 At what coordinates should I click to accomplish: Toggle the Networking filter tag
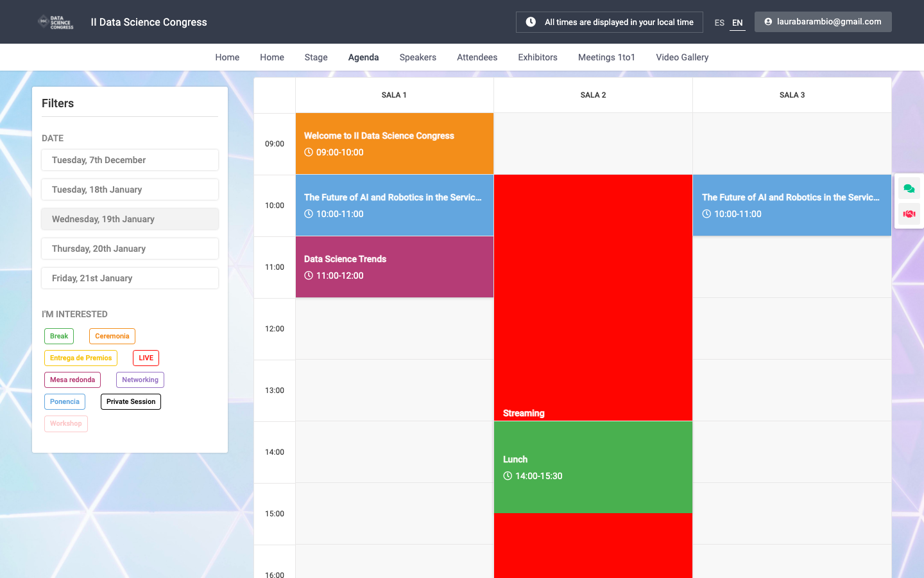(140, 380)
